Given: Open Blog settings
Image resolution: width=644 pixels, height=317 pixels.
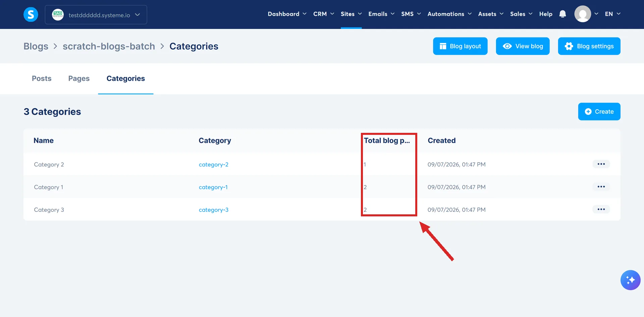Looking at the screenshot, I should pos(589,46).
